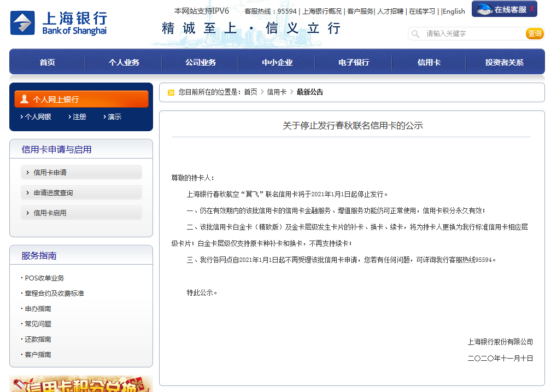Open the 投资者关系 navigation tab

coord(504,62)
